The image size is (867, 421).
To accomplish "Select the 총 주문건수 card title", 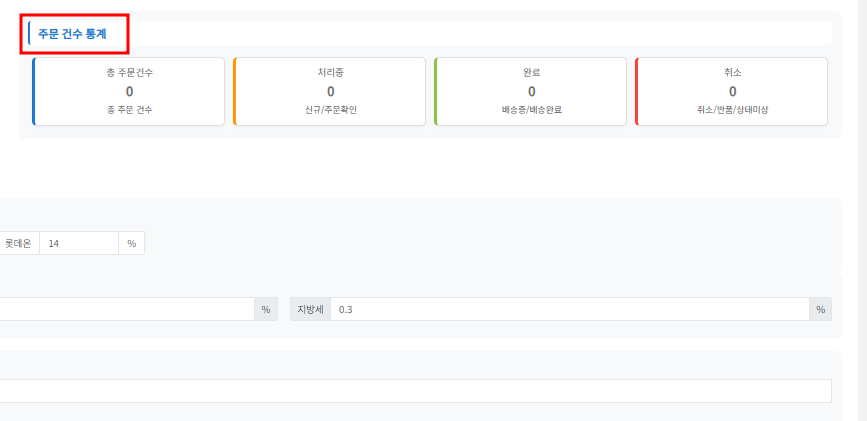I will click(x=129, y=72).
